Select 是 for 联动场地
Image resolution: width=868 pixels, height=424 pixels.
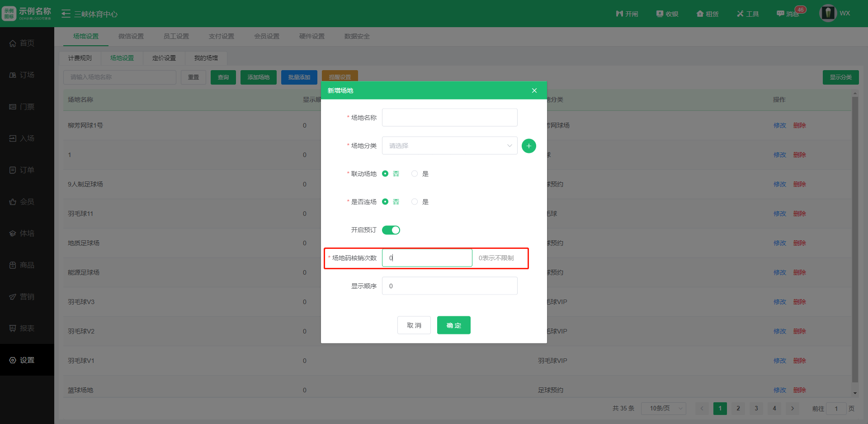(x=415, y=174)
